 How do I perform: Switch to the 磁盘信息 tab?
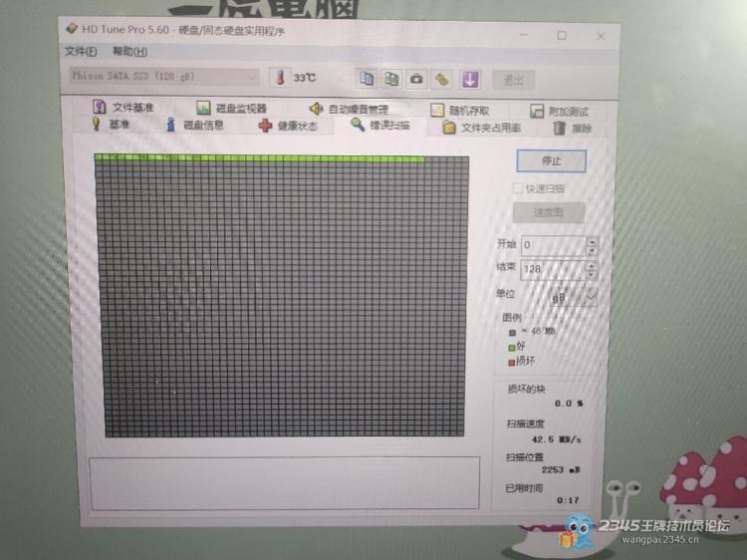195,126
